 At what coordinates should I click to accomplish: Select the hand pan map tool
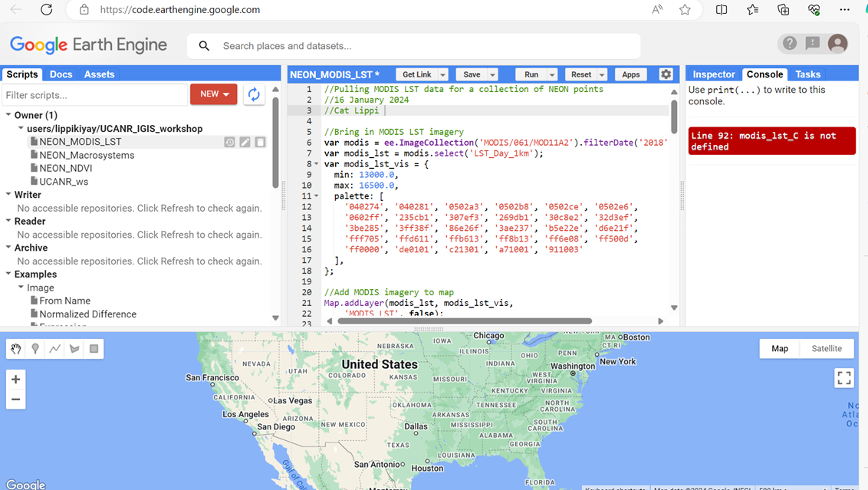[15, 349]
